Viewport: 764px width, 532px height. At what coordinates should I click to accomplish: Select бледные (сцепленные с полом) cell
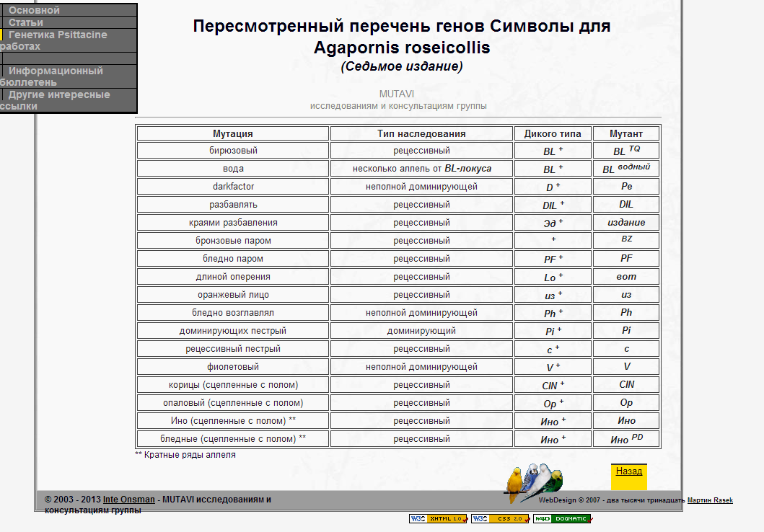tap(233, 438)
